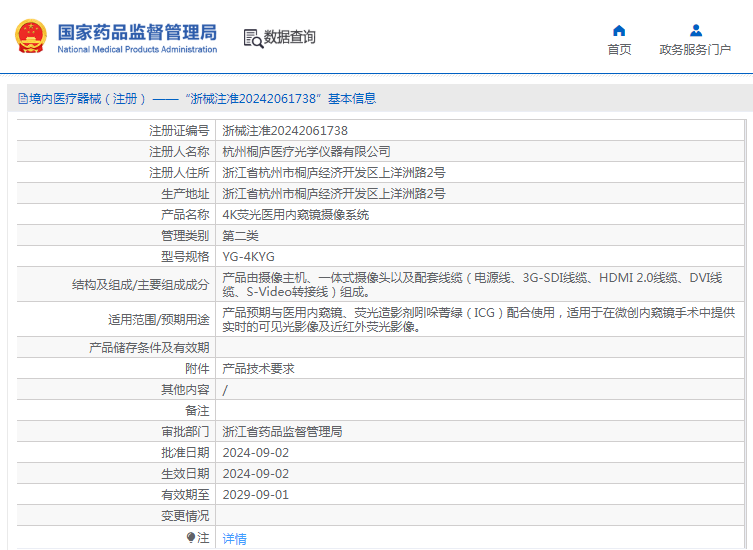
Task: Click National Medical Products Administration subtitle
Action: click(x=137, y=49)
